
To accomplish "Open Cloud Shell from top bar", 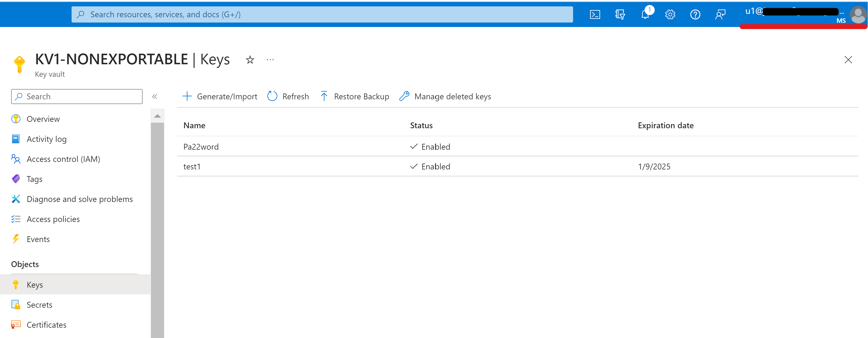I will pos(595,14).
